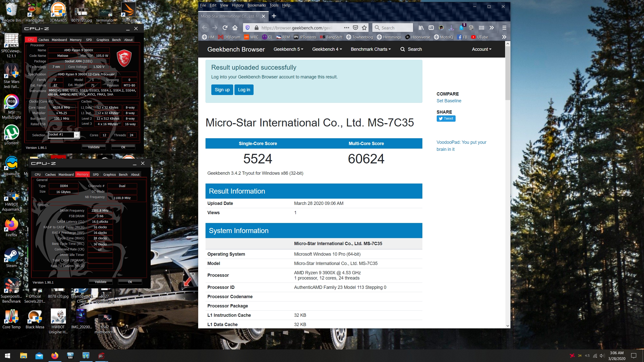
Task: Click scrollbar up arrow in browser
Action: (508, 44)
